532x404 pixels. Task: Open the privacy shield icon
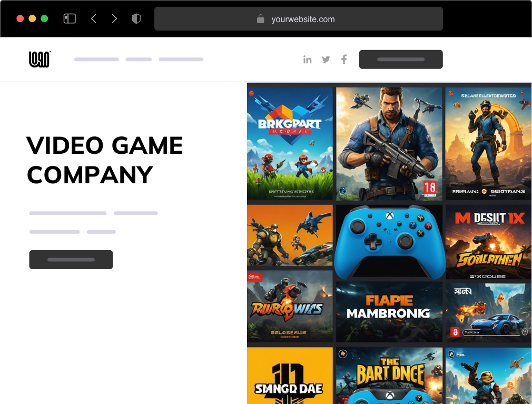coord(136,19)
